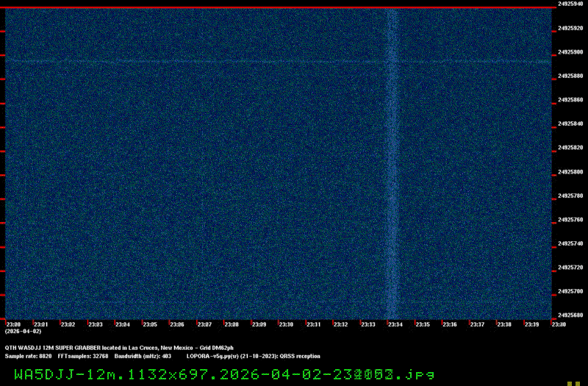The image size is (588, 386).
Task: Click the (2026-04-02) date label
Action: coord(23,332)
